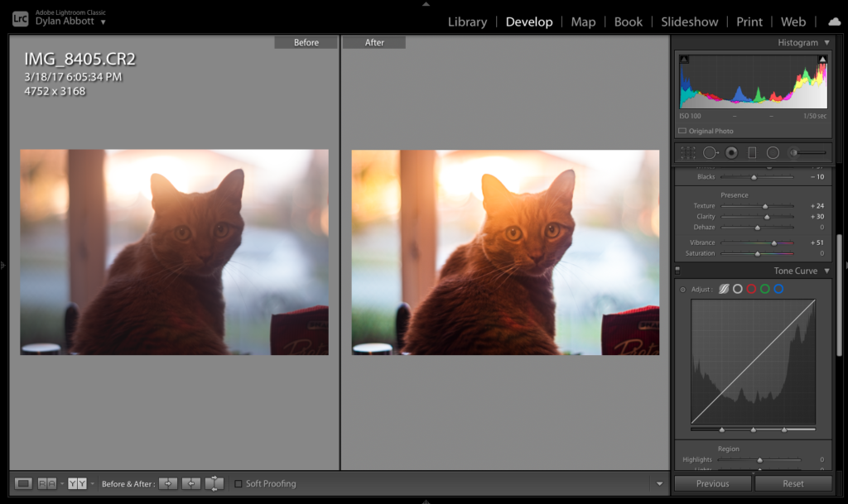Open the Book module
The height and width of the screenshot is (504, 848).
pyautogui.click(x=629, y=22)
